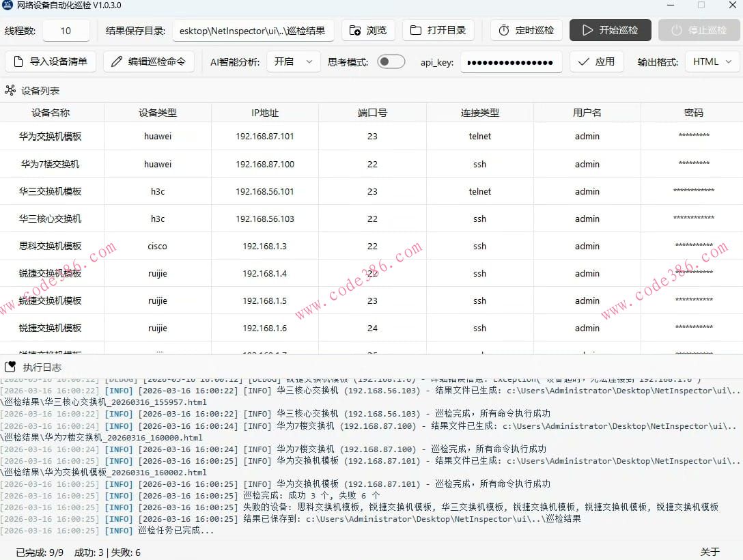Click the play icon on 开始巡检 button
This screenshot has width=743, height=560.
click(589, 29)
